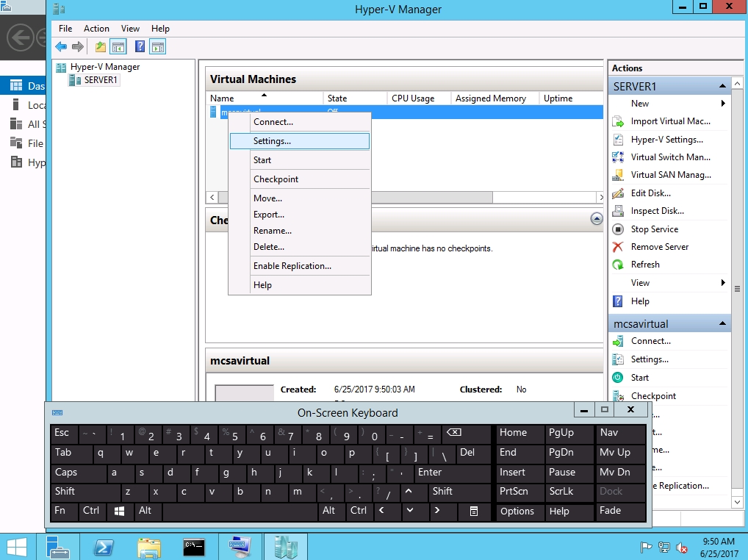The width and height of the screenshot is (748, 560).
Task: Click the clock showing 9:50 AM
Action: pos(719,542)
